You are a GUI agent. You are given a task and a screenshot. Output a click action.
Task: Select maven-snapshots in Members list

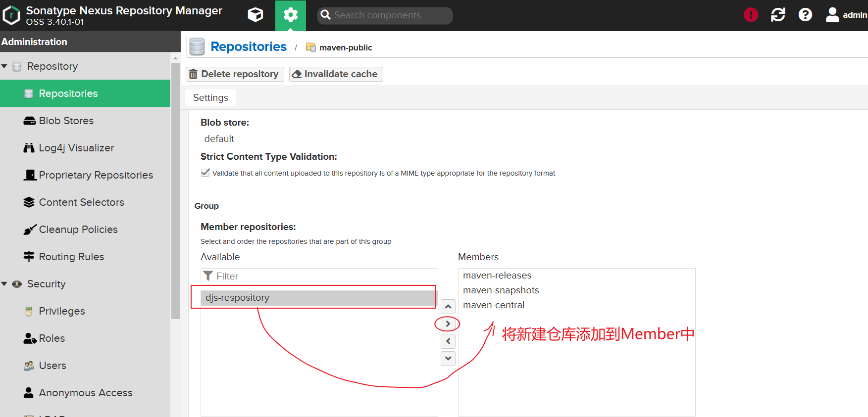tap(576, 290)
